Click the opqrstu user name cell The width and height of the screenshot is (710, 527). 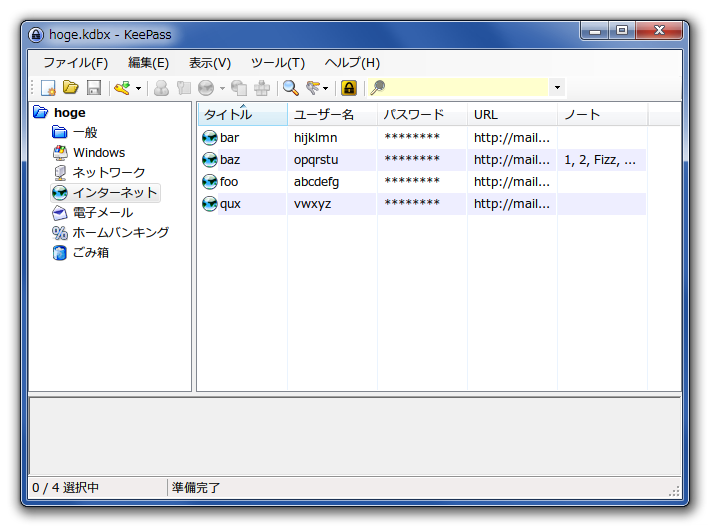point(316,160)
